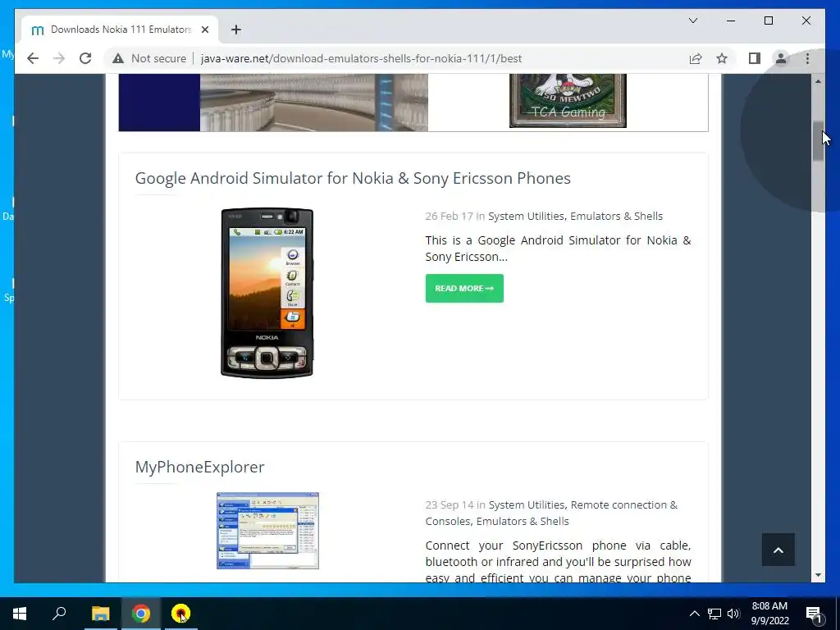Share this page via share icon
840x630 pixels.
click(x=696, y=58)
